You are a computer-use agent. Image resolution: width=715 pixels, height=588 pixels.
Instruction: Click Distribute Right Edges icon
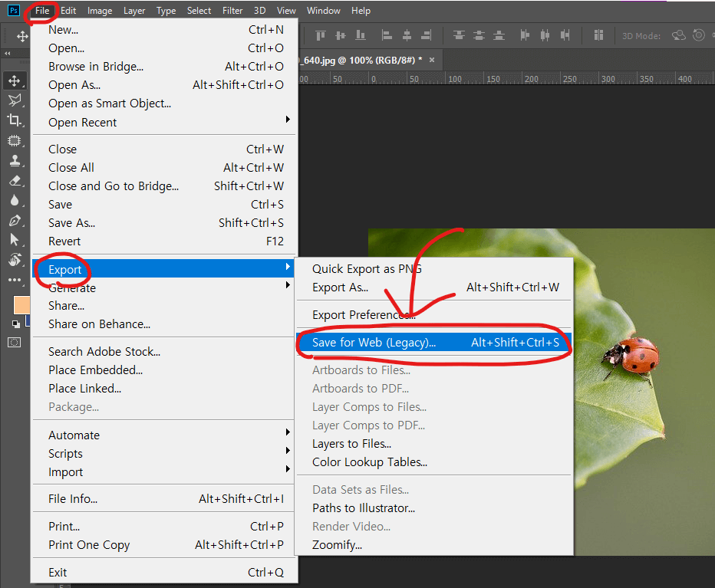point(565,35)
